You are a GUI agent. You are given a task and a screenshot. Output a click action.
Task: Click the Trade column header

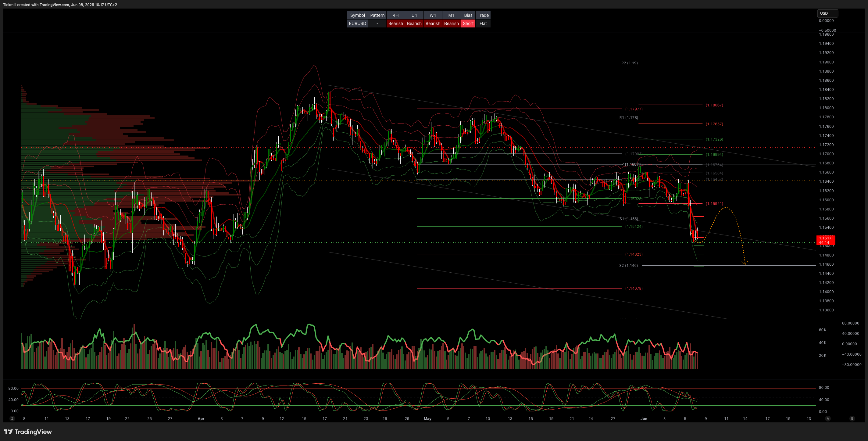coord(483,15)
